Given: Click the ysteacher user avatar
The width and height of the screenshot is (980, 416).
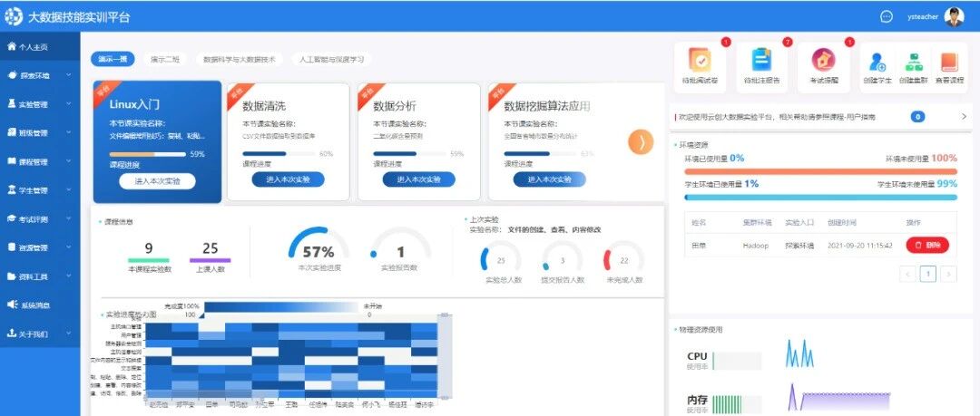Looking at the screenshot, I should click(954, 17).
